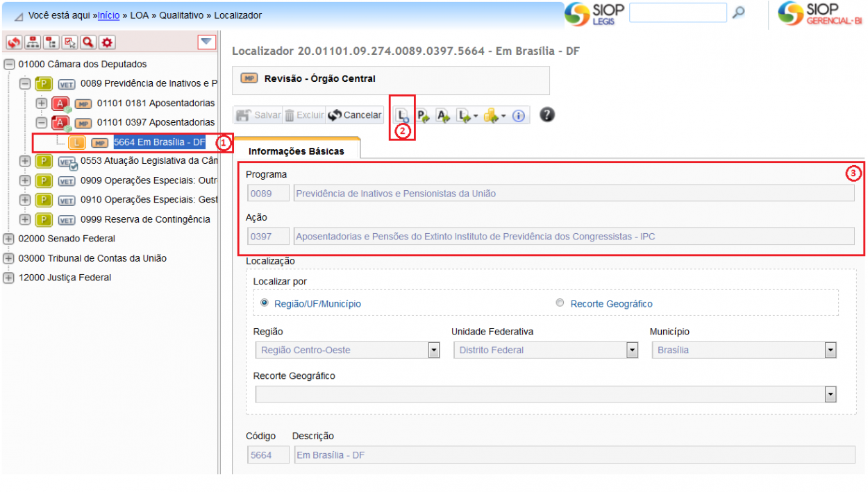Click the Cancelar button
This screenshot has width=868, height=492.
point(355,115)
